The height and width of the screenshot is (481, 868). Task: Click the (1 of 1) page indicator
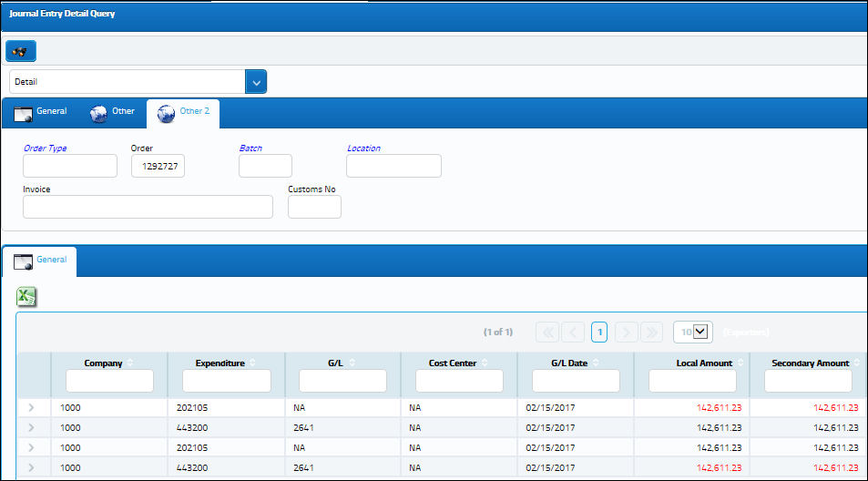coord(497,333)
